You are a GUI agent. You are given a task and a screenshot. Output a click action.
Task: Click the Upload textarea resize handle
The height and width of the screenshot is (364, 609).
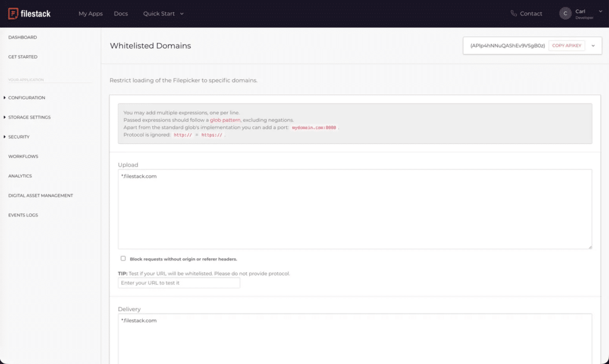pos(590,247)
